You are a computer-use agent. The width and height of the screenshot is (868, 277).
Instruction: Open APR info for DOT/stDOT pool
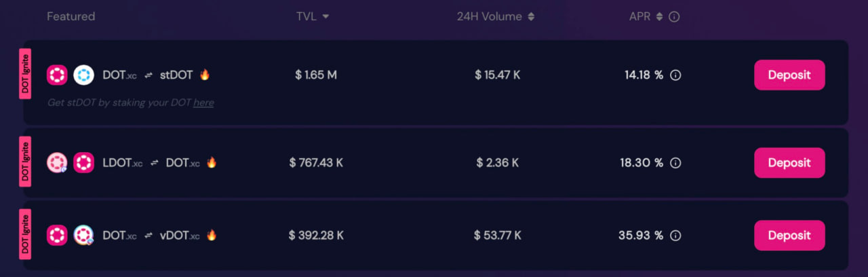coord(675,75)
